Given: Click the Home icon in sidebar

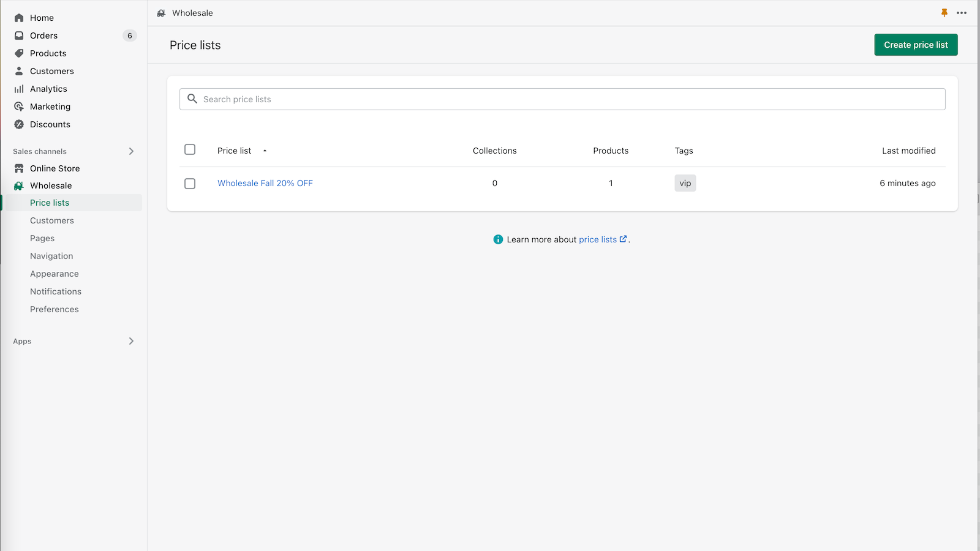Looking at the screenshot, I should 19,18.
